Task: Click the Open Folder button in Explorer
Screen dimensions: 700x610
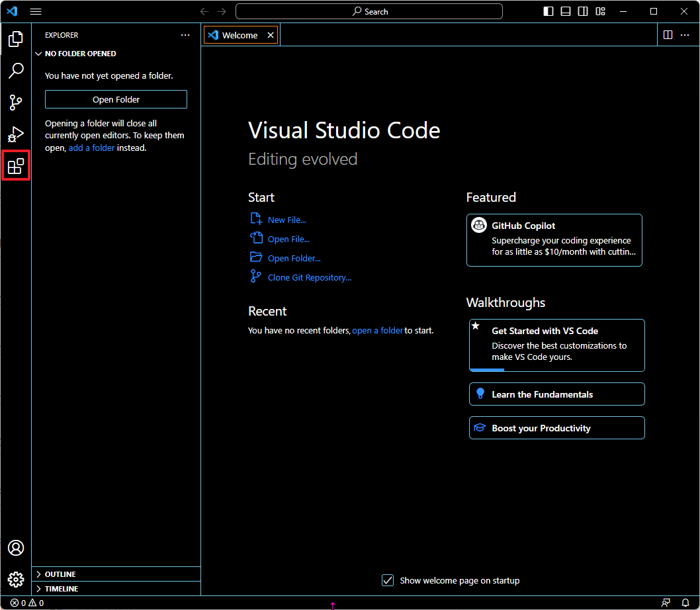Action: 116,99
